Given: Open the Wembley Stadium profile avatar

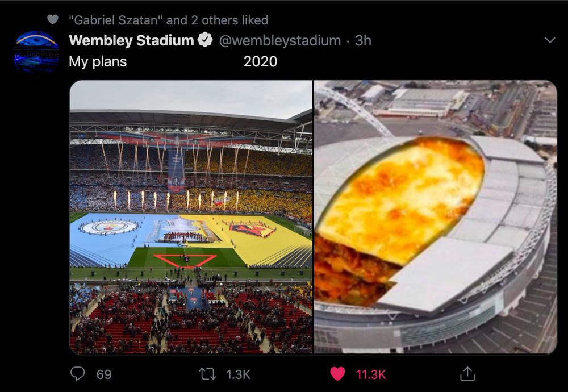Looking at the screenshot, I should (36, 52).
